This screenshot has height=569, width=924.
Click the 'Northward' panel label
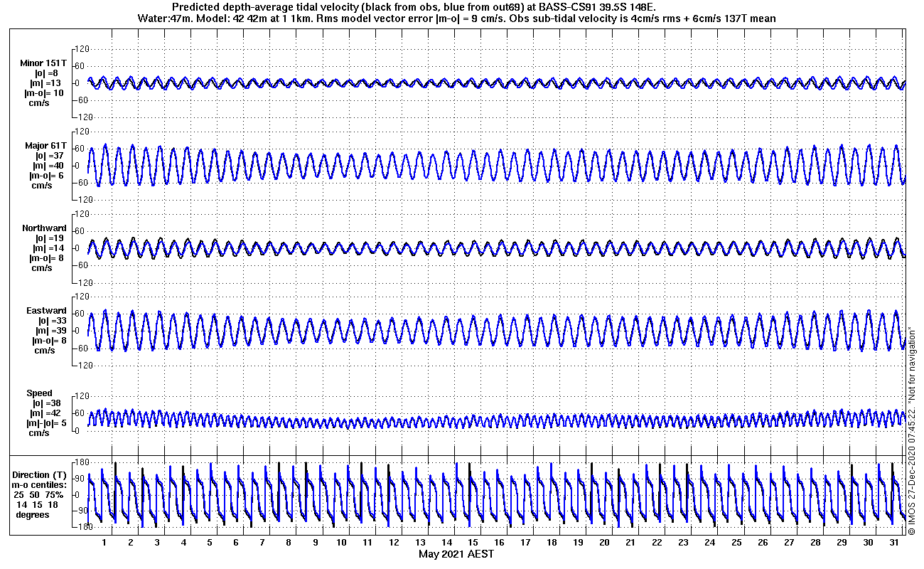pos(44,228)
